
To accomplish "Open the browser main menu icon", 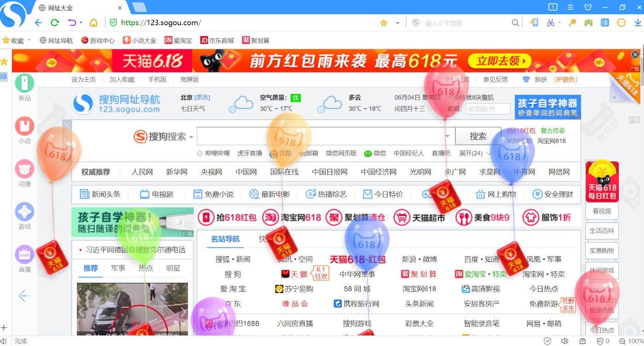I will (x=570, y=7).
